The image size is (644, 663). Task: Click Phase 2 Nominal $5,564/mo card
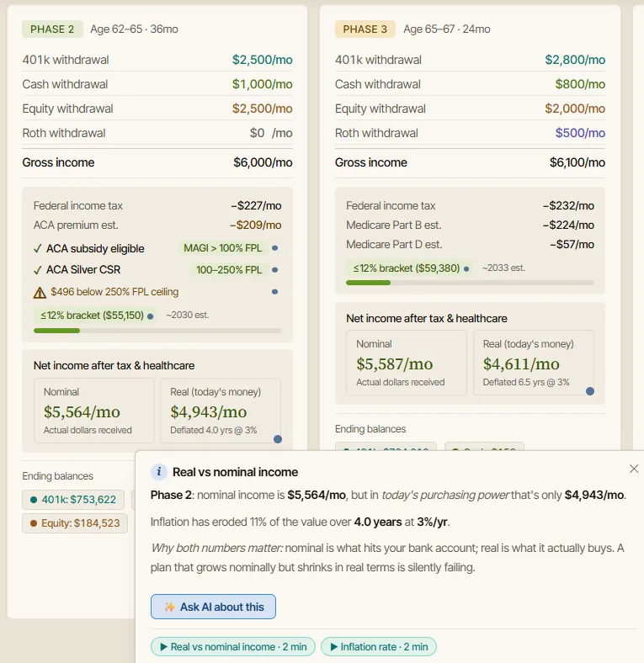(94, 411)
